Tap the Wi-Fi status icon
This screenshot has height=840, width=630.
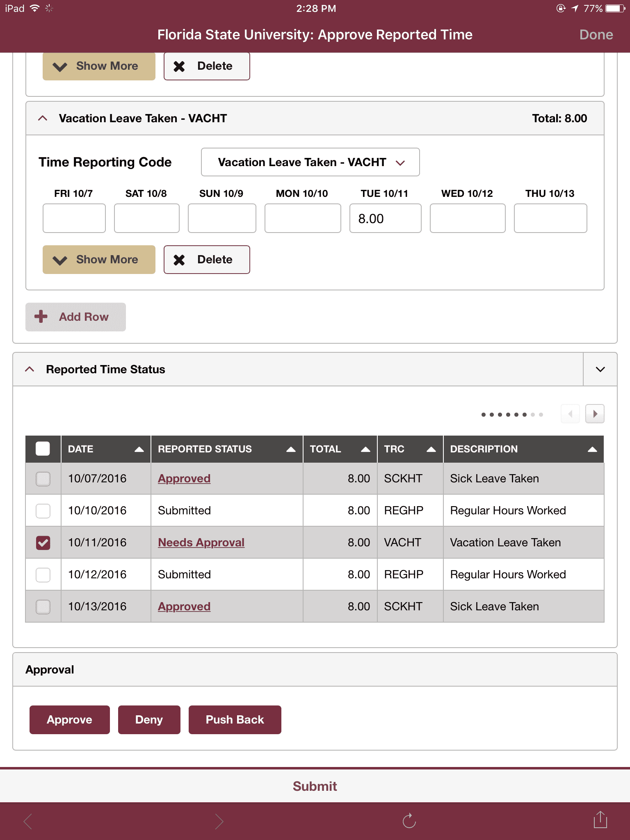coord(35,8)
